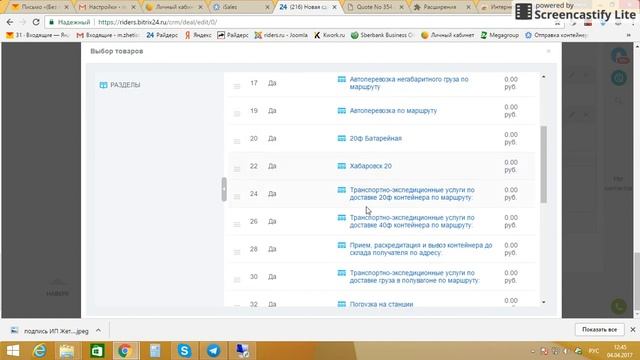Open product link Автоперевозка по маршруту
The image size is (640, 360).
click(393, 111)
